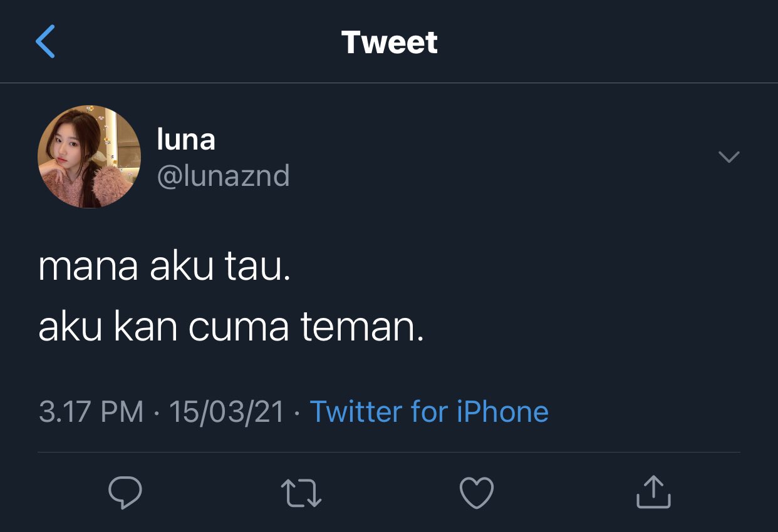The width and height of the screenshot is (778, 532).
Task: Select the text 'mana aku tau.'
Action: pyautogui.click(x=165, y=267)
